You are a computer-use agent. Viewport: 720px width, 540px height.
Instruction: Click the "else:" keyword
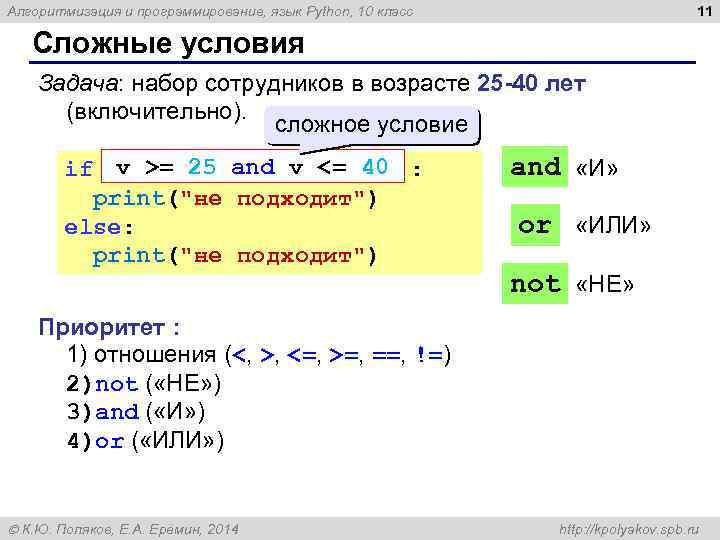[99, 227]
